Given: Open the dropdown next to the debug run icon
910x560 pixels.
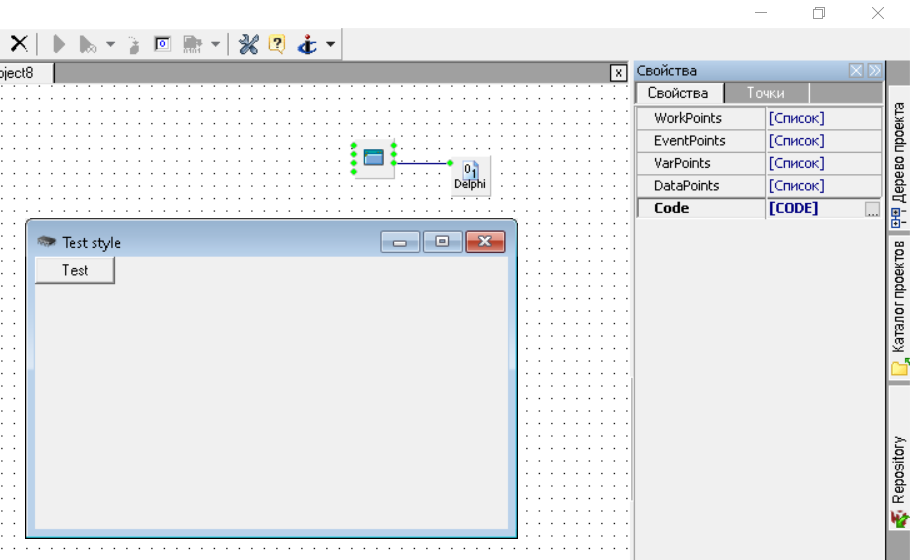Looking at the screenshot, I should [x=110, y=45].
